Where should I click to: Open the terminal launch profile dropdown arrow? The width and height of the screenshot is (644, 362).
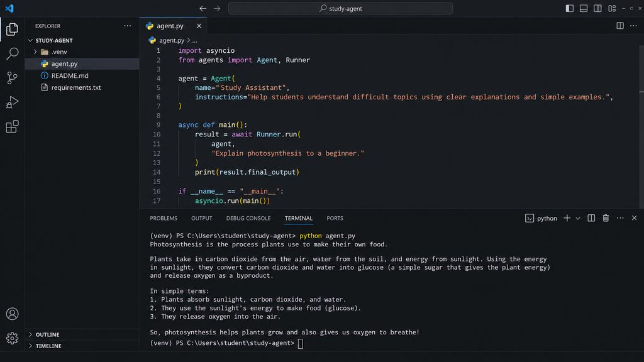click(578, 218)
